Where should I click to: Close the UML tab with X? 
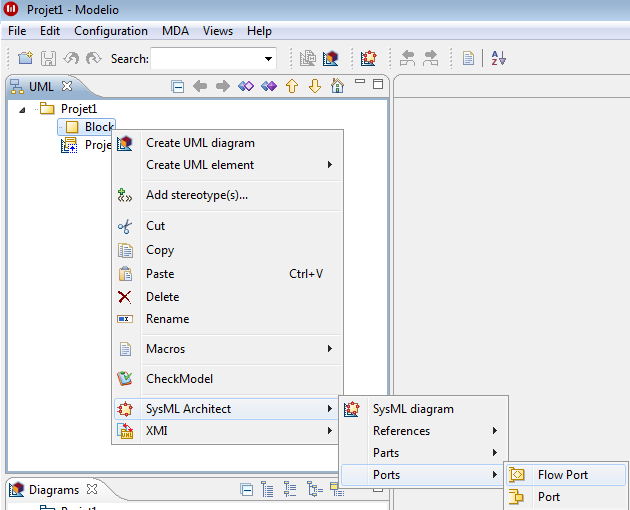click(67, 86)
